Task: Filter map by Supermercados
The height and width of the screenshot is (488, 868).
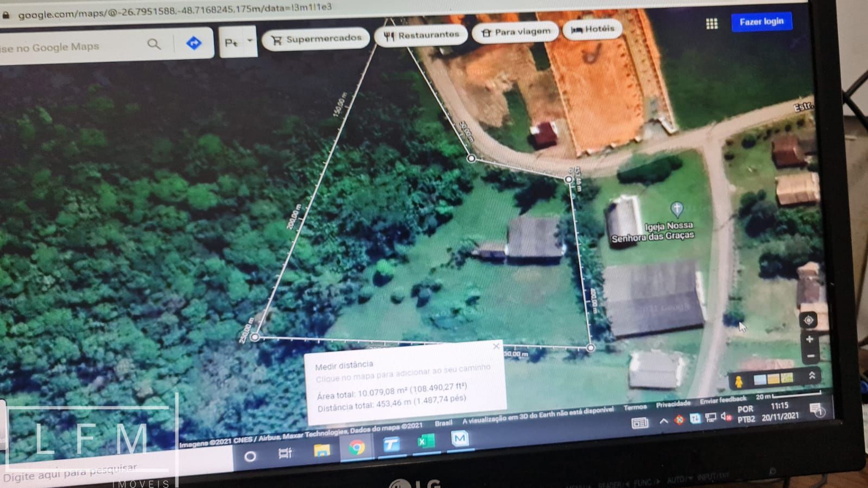Action: tap(316, 39)
